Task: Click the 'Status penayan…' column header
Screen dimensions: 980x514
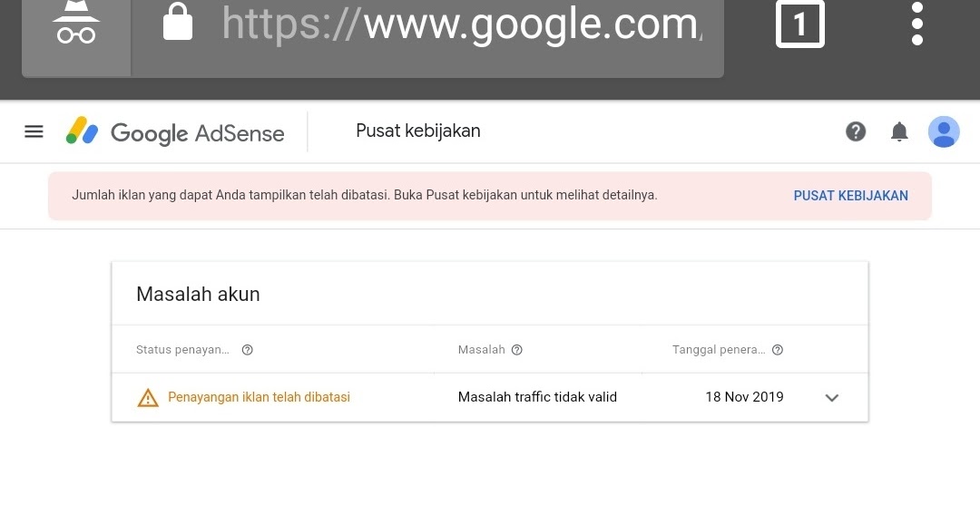Action: pyautogui.click(x=182, y=350)
